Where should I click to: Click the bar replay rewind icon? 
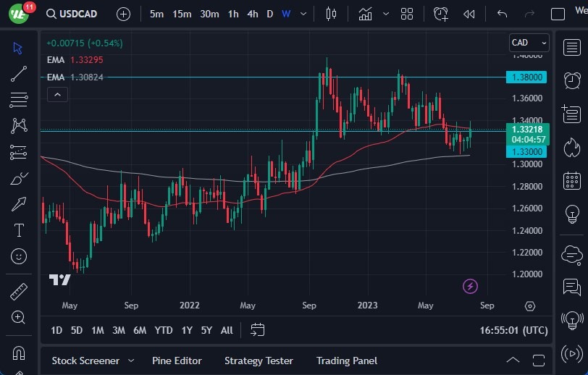469,14
